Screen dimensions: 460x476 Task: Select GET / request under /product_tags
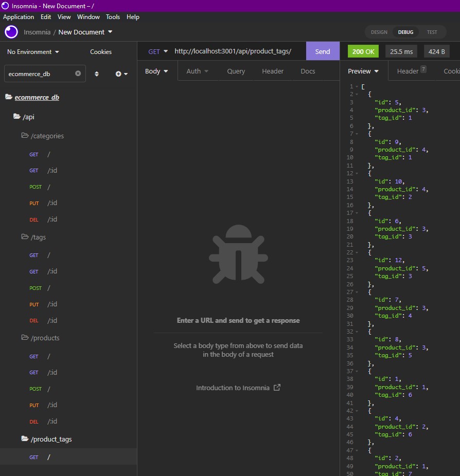(x=68, y=457)
